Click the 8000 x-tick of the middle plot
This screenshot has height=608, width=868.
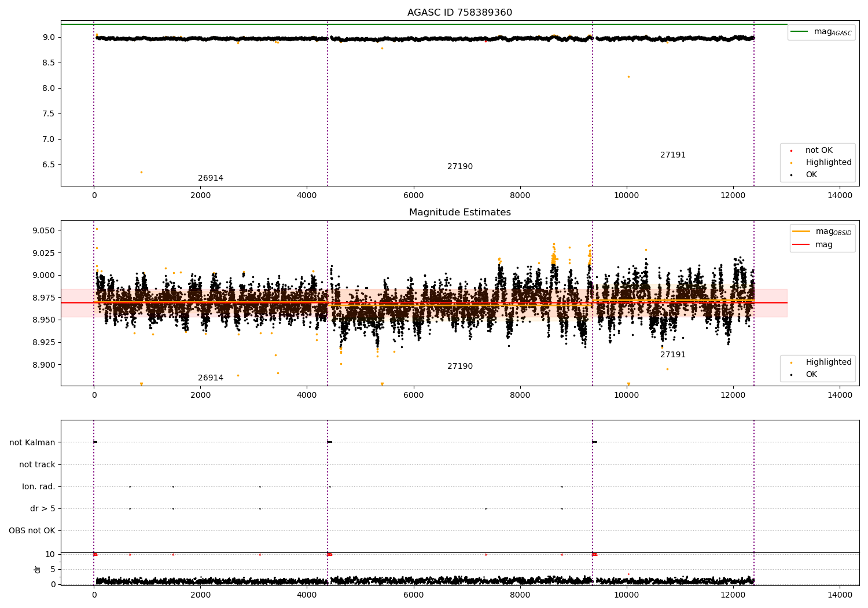coord(520,395)
